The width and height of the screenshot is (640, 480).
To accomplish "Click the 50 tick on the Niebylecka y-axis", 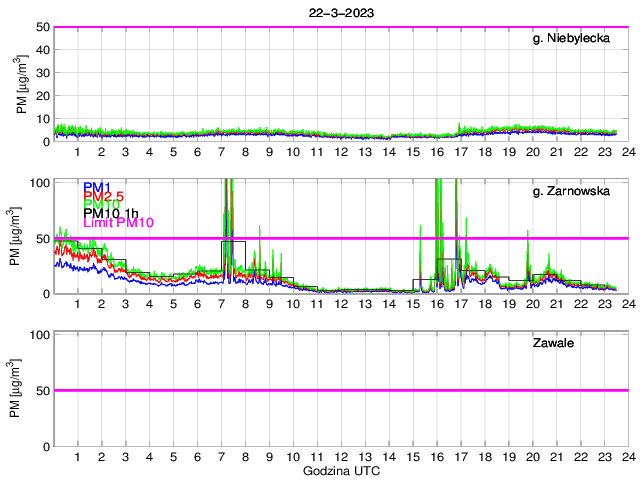I will [x=41, y=27].
